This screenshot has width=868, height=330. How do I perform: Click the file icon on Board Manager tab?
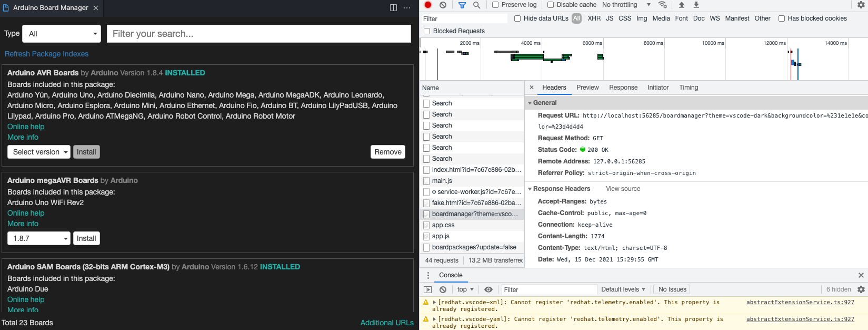point(6,8)
